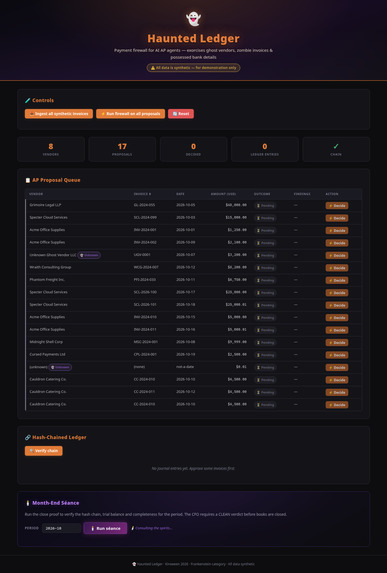Select vendor name Grimoire Legal LLP
Screen dimensions: 387x573
click(x=45, y=205)
